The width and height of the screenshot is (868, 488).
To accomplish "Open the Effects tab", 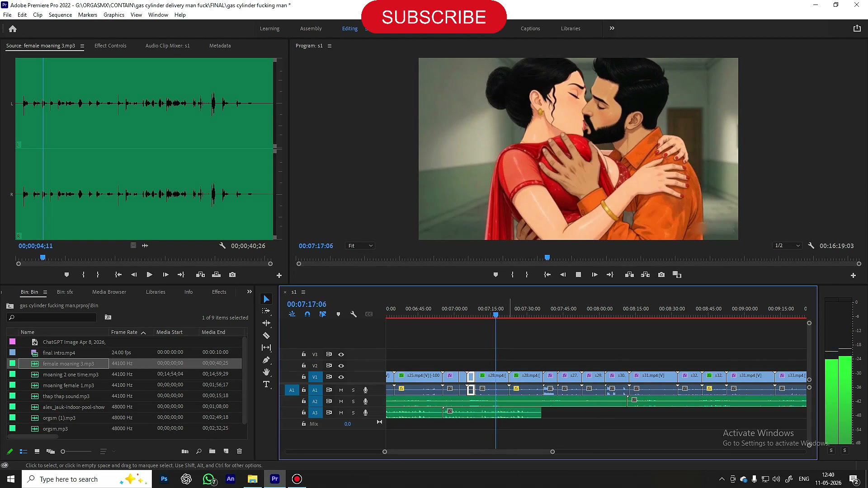I will coord(219,292).
